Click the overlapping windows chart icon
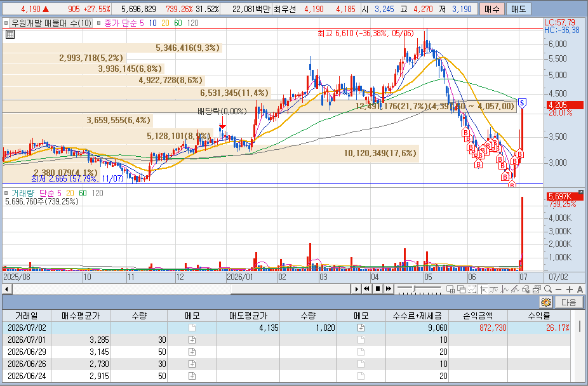 pyautogui.click(x=461, y=289)
